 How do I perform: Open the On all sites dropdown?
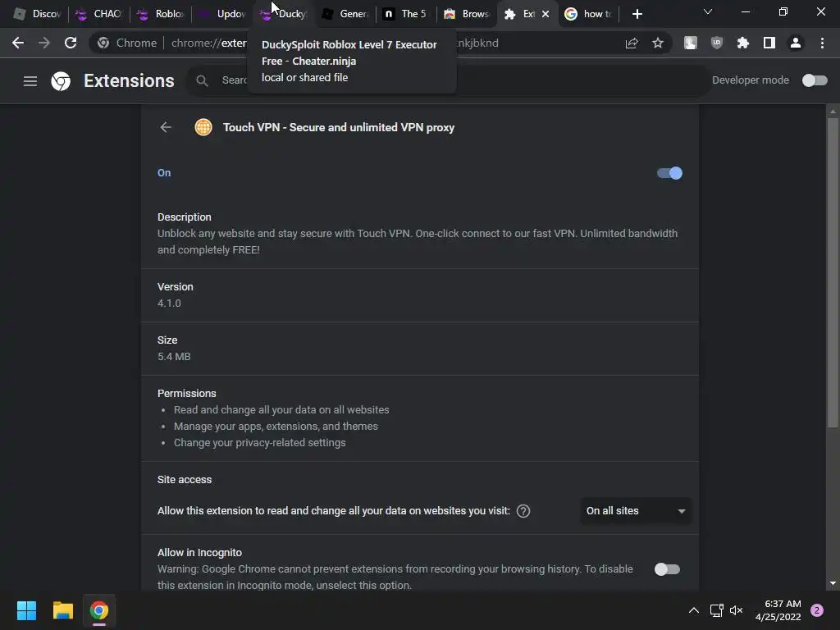[636, 511]
